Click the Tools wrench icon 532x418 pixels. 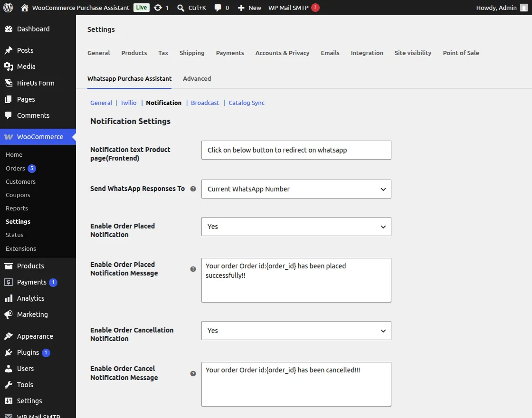click(9, 385)
